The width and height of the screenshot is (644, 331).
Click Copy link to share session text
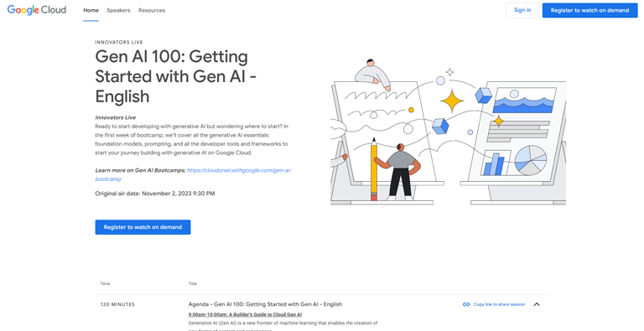coord(499,304)
